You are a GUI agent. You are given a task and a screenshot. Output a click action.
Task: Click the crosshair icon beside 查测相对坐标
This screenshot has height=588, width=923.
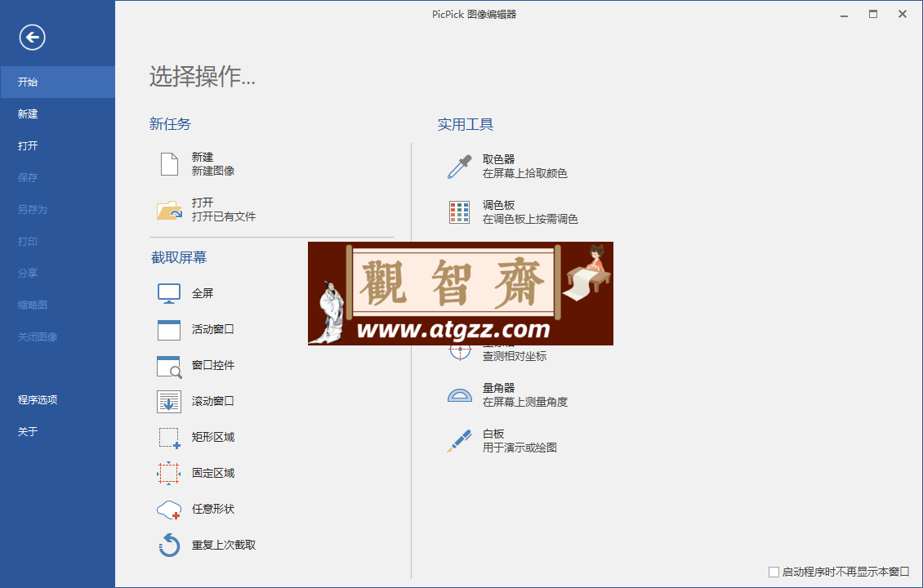pyautogui.click(x=460, y=352)
